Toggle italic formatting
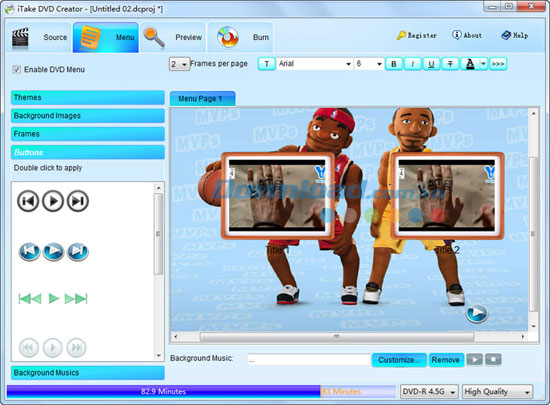The width and height of the screenshot is (550, 405). click(413, 64)
